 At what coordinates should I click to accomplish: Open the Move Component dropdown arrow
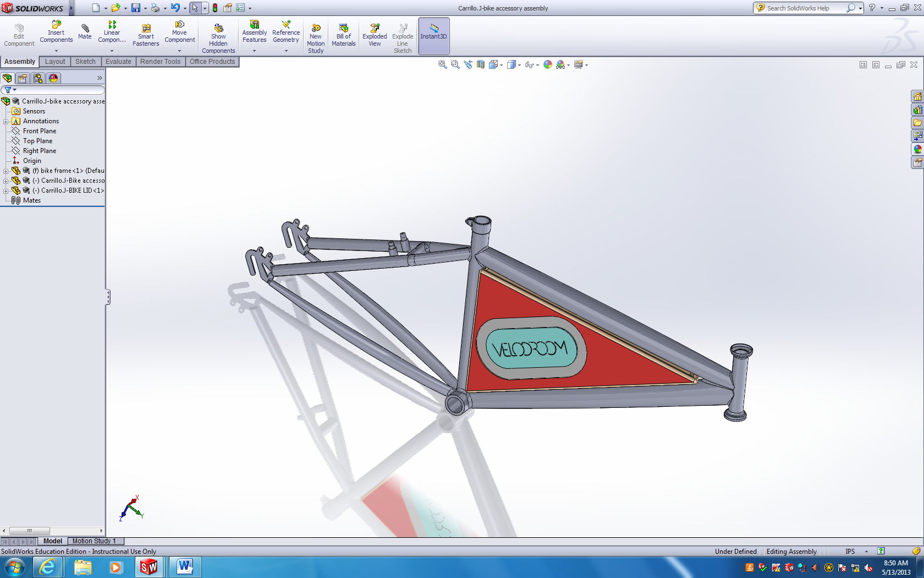(179, 51)
